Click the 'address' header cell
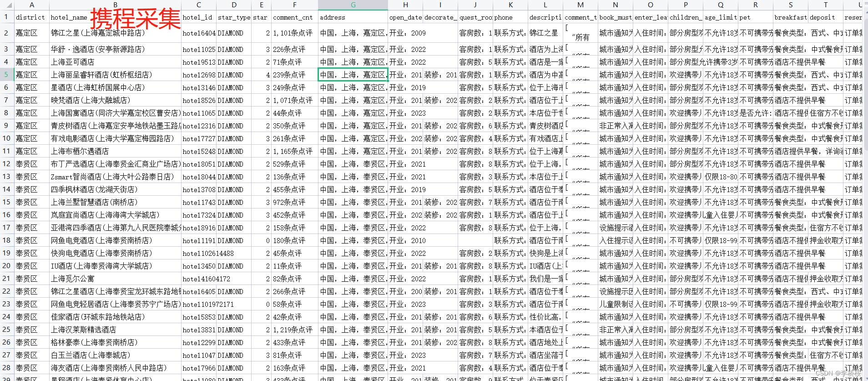 (353, 17)
